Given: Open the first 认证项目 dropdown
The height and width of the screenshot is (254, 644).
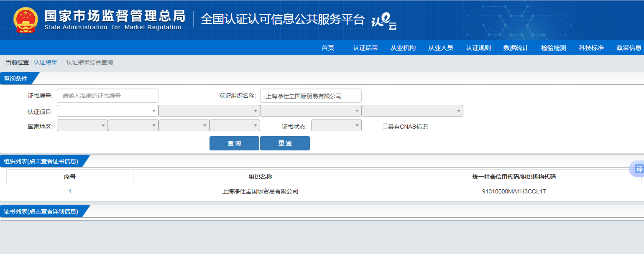Looking at the screenshot, I should pyautogui.click(x=107, y=110).
